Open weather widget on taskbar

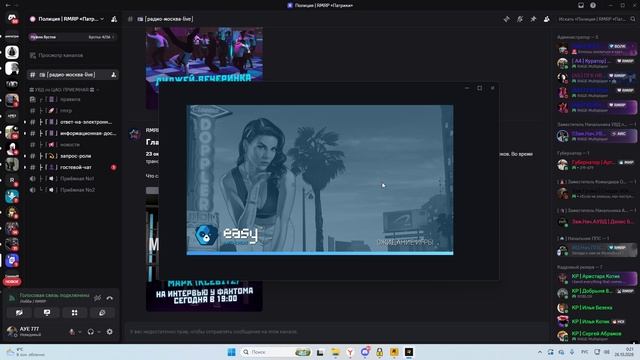point(24,352)
